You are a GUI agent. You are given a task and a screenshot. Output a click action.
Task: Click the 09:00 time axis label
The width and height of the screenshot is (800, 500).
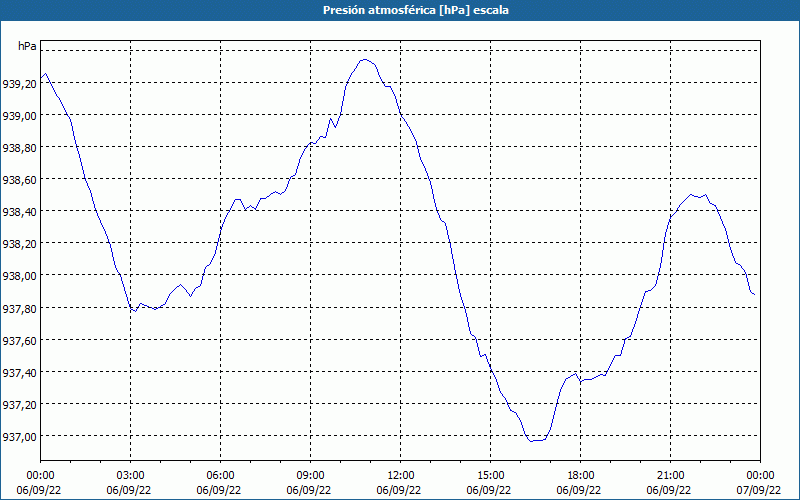[310, 476]
